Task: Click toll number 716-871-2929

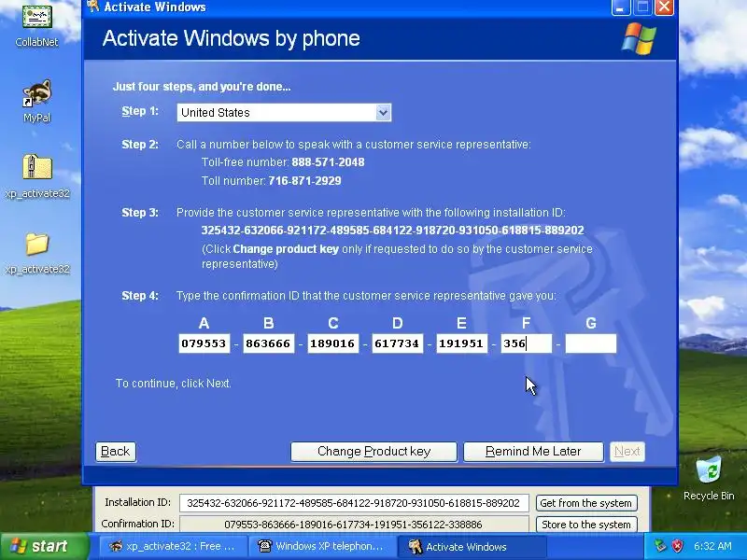Action: tap(305, 181)
